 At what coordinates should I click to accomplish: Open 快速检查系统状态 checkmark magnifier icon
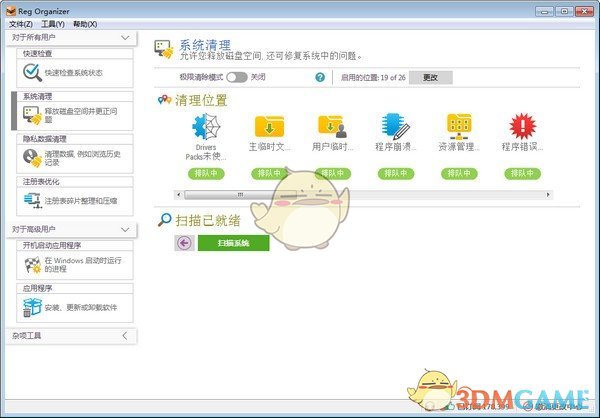[32, 72]
